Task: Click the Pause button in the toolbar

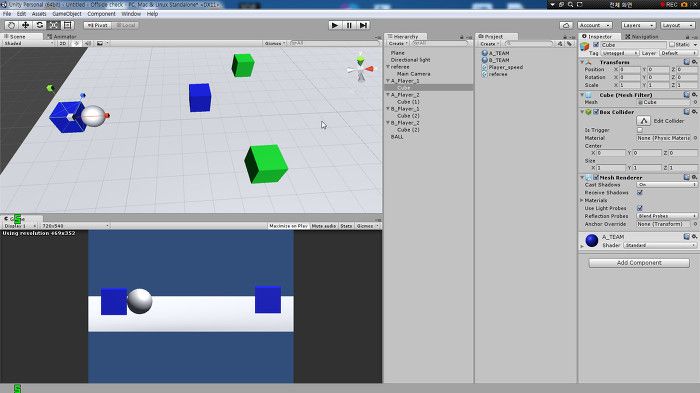Action: [349, 25]
